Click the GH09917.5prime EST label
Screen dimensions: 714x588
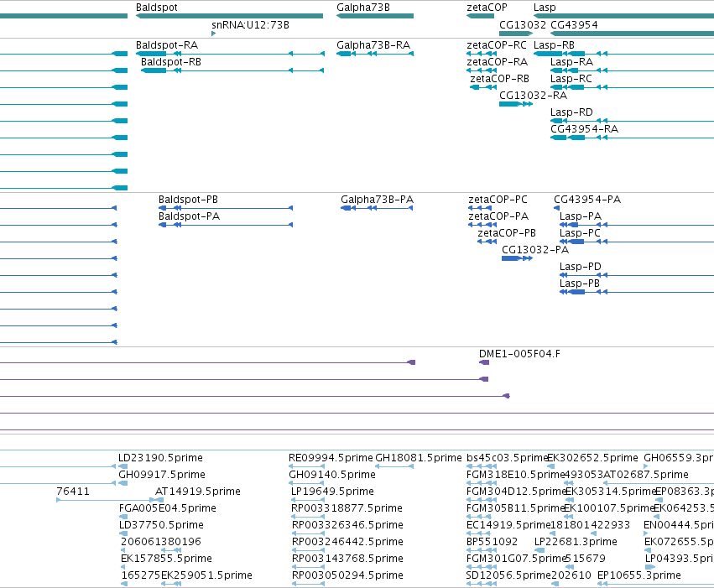click(x=162, y=475)
